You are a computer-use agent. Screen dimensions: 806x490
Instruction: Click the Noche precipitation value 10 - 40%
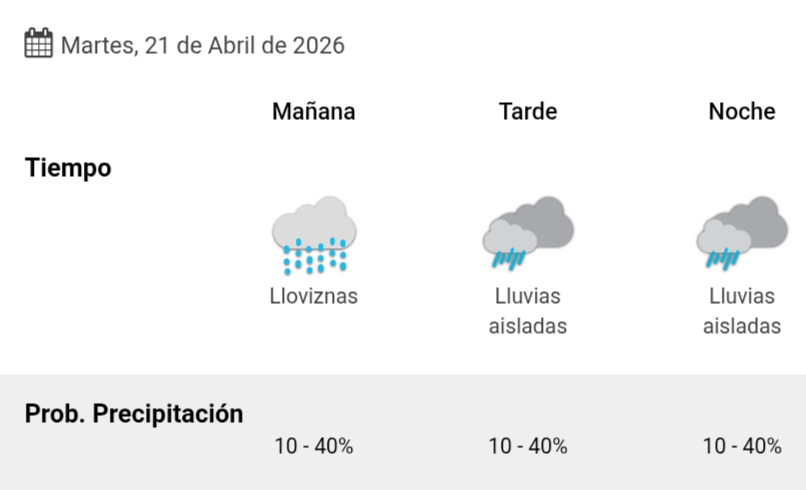741,446
